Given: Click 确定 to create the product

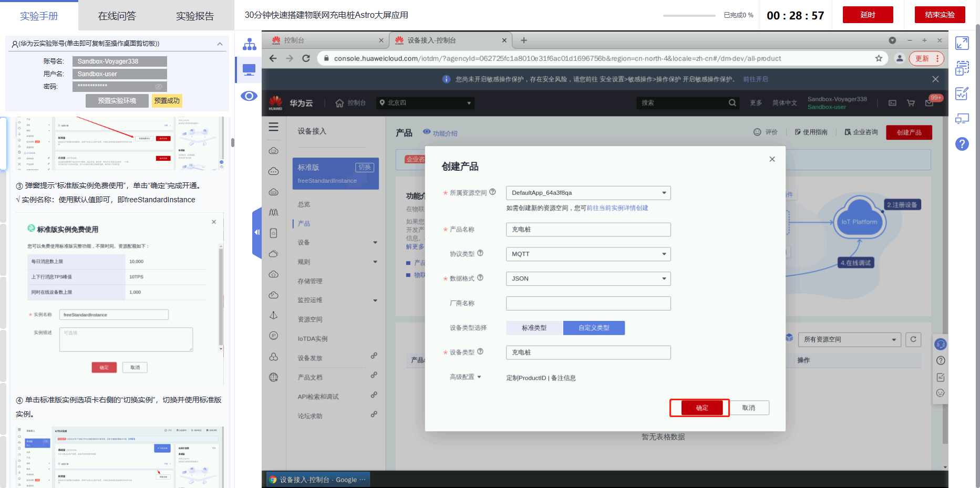Looking at the screenshot, I should tap(702, 408).
